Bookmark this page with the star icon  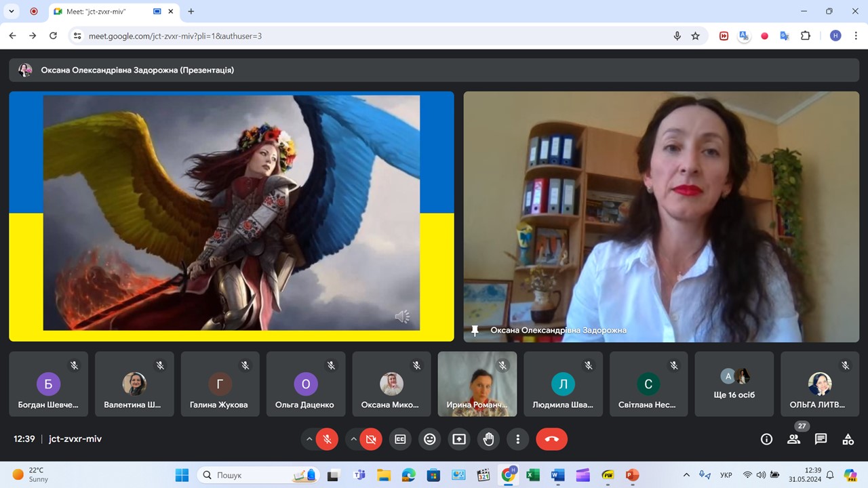(x=695, y=36)
